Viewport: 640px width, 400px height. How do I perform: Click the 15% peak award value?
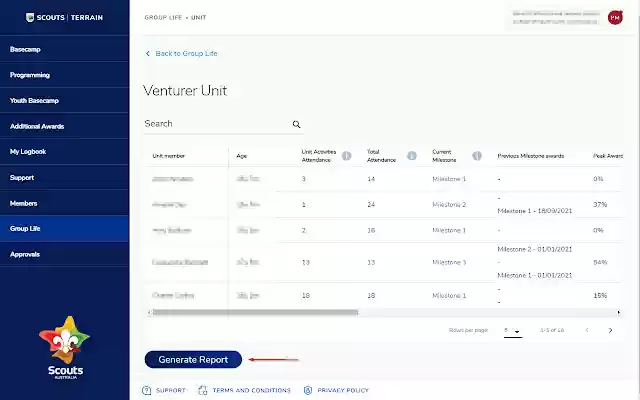click(600, 296)
